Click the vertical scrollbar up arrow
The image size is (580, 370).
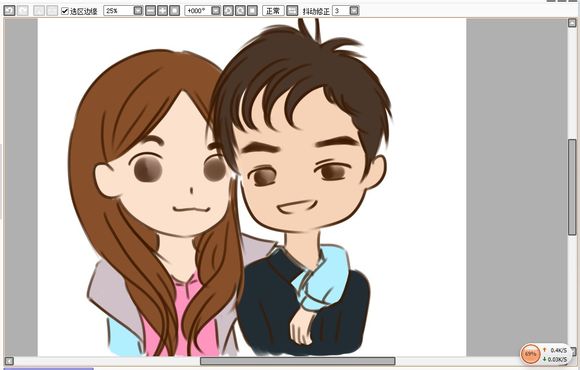(x=572, y=23)
